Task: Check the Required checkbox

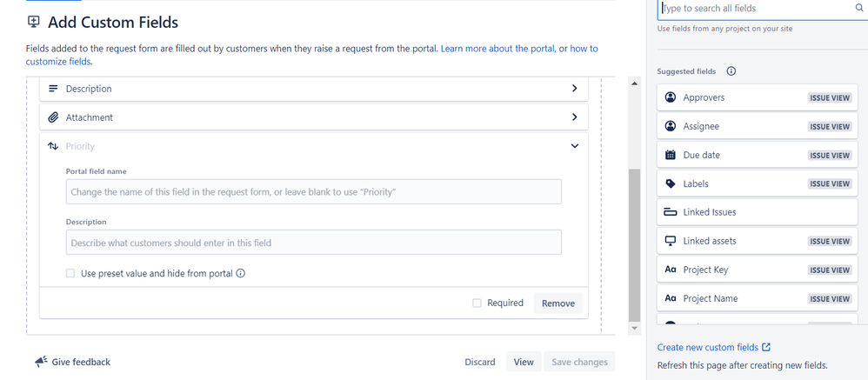Action: point(477,303)
